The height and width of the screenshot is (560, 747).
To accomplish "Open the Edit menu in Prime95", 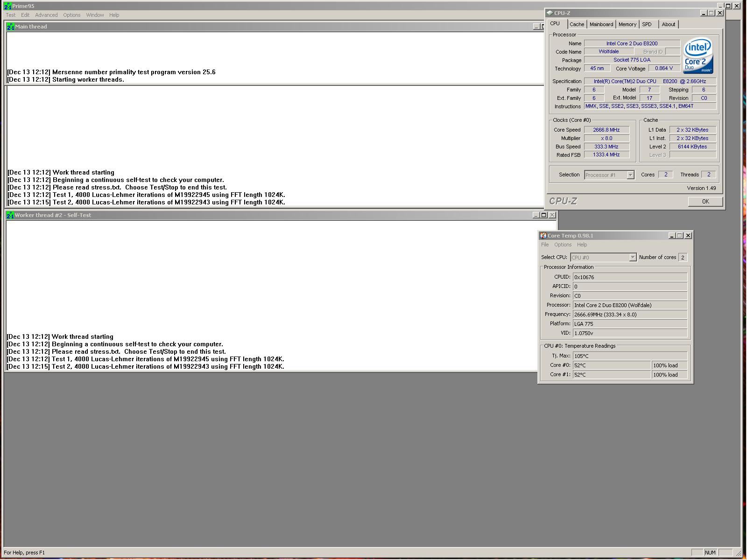I will [x=25, y=15].
